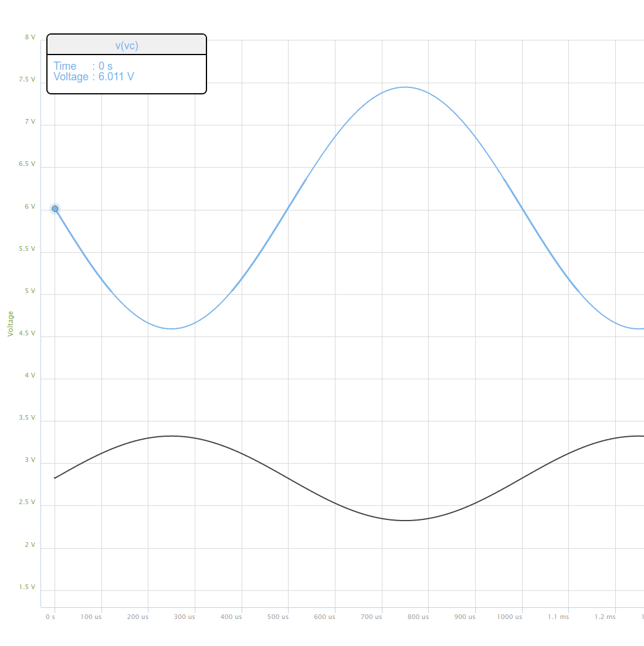The width and height of the screenshot is (644, 646).
Task: Click the 1.2 ms x-axis label
Action: click(x=605, y=617)
